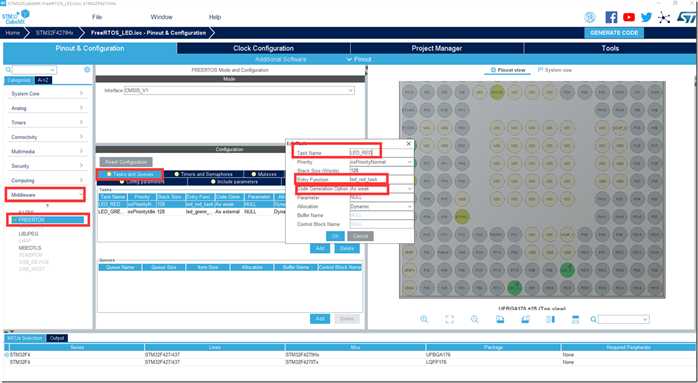Viewport: 698px width, 383px height.
Task: Click the search magnifier beside category search
Action: pyautogui.click(x=8, y=70)
